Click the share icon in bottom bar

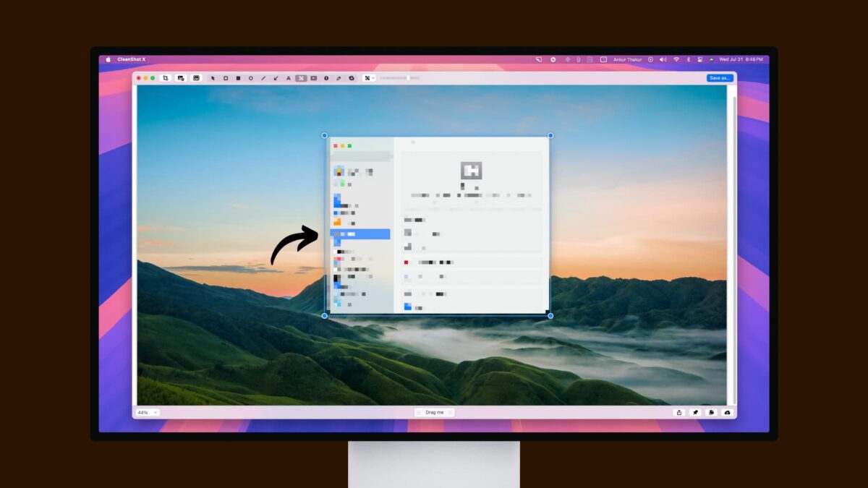pyautogui.click(x=678, y=412)
